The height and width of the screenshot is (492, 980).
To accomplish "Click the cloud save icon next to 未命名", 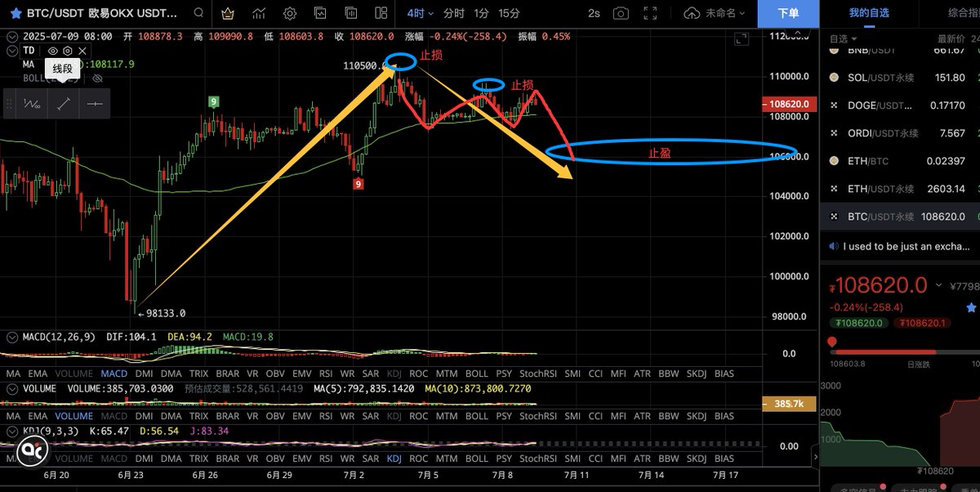I will (693, 13).
